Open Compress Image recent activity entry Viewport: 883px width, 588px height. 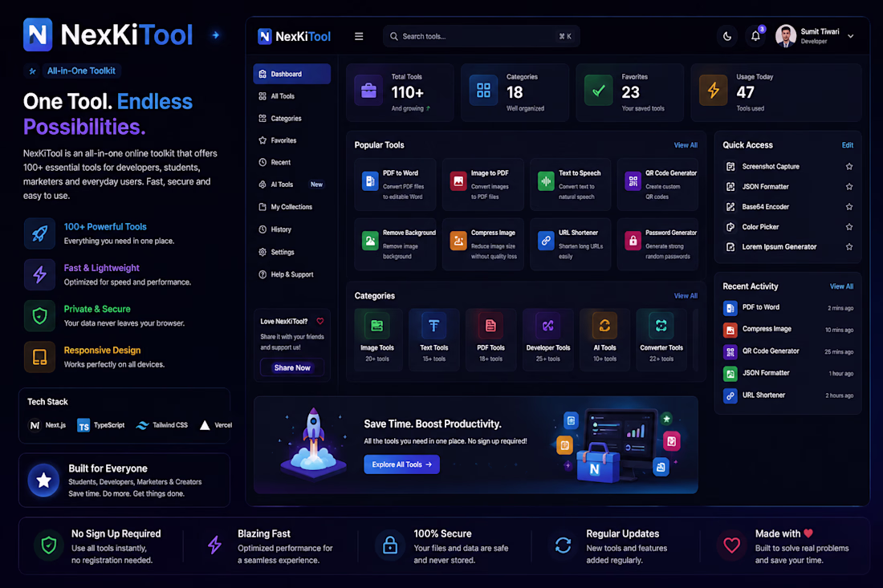787,330
